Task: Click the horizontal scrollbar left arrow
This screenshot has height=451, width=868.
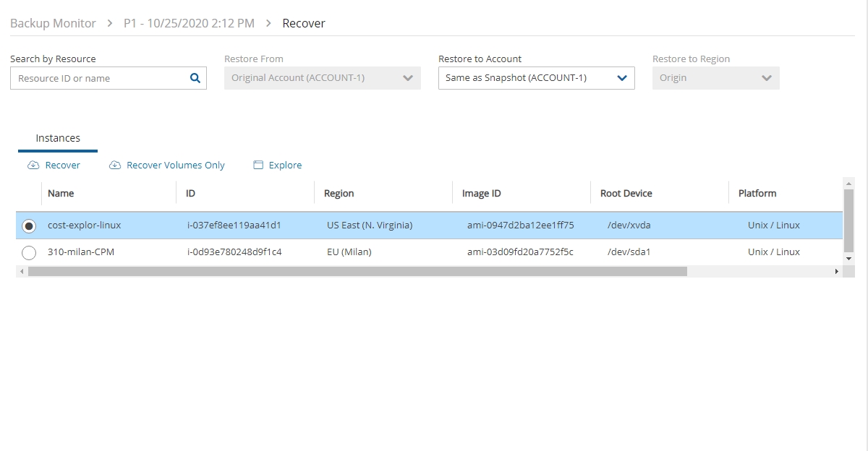Action: (22, 271)
